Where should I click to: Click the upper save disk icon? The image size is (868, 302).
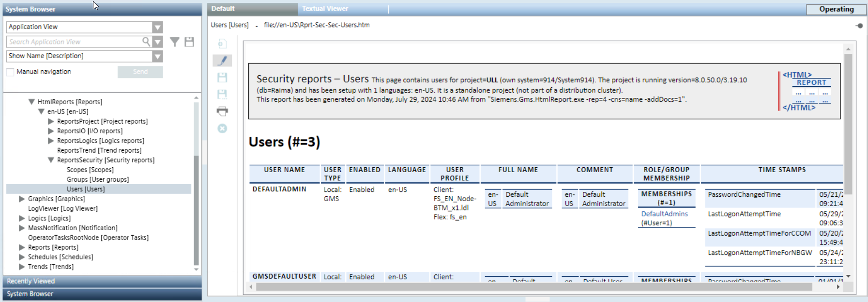pos(222,78)
